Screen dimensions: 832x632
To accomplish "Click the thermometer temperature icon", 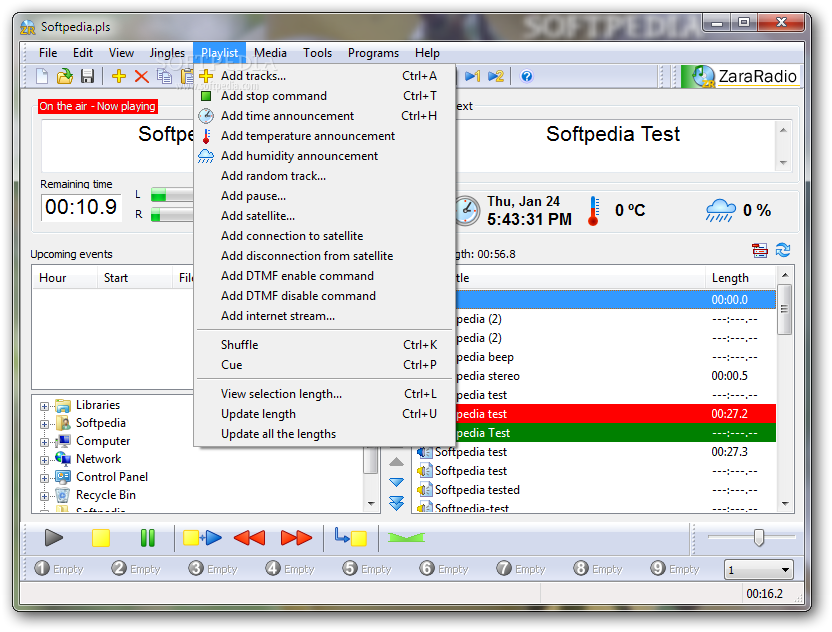I will (594, 211).
